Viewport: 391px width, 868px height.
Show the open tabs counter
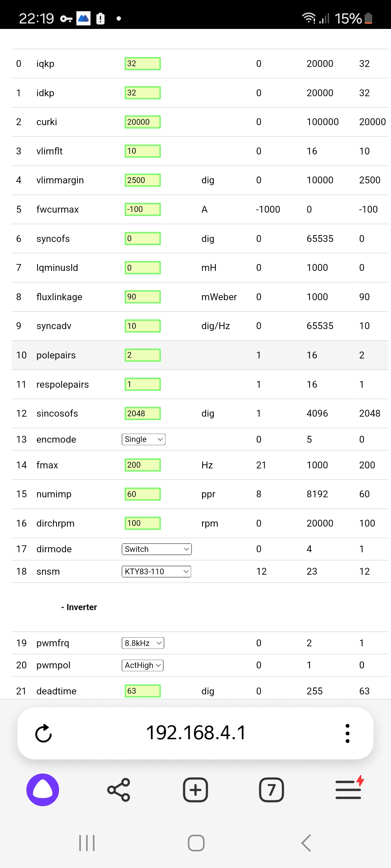coord(272,790)
